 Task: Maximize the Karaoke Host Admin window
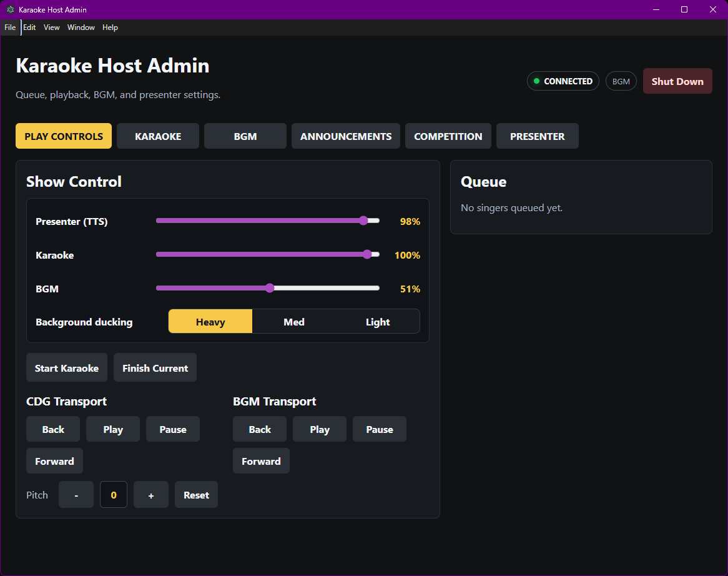(684, 9)
